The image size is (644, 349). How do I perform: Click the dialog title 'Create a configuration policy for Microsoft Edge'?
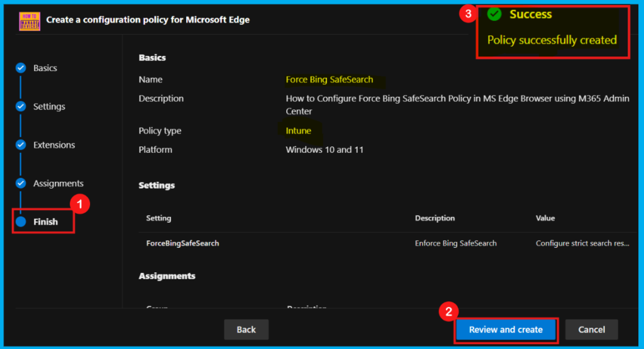tap(148, 19)
